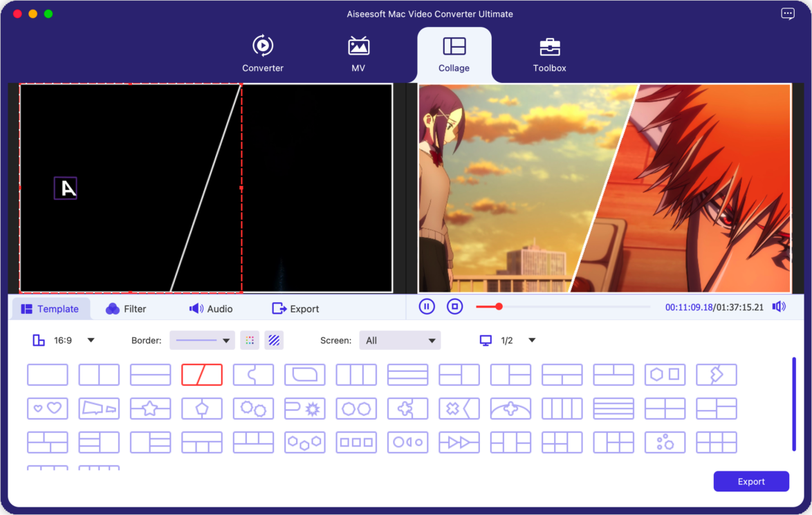812x515 pixels.
Task: Pick the three bubbles template
Action: point(665,442)
